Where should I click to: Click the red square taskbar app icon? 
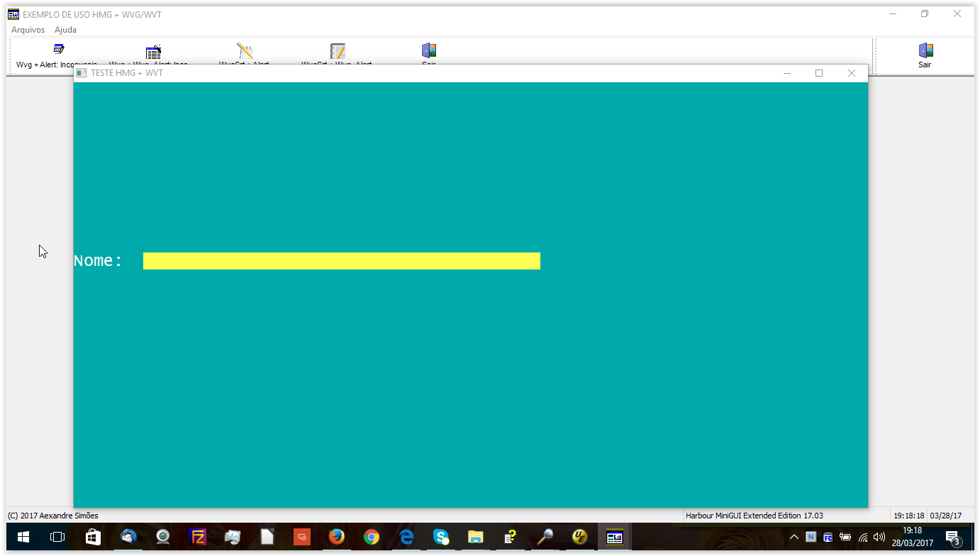pos(302,538)
